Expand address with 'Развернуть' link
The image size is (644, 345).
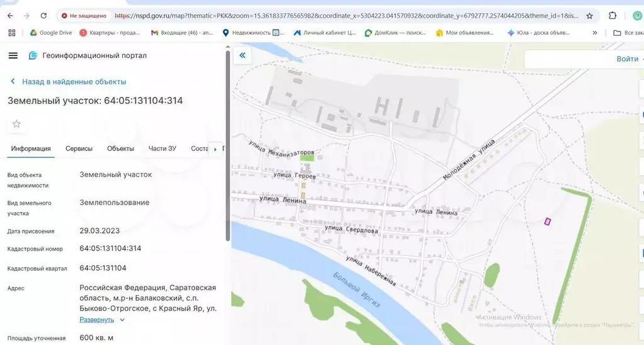[x=102, y=320]
